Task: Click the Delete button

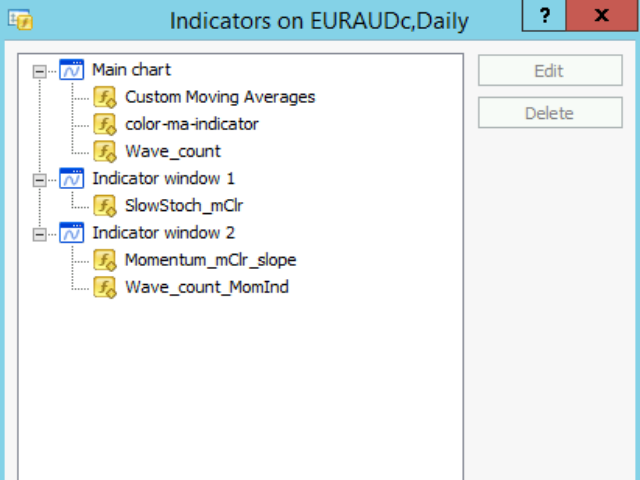Action: click(x=550, y=113)
